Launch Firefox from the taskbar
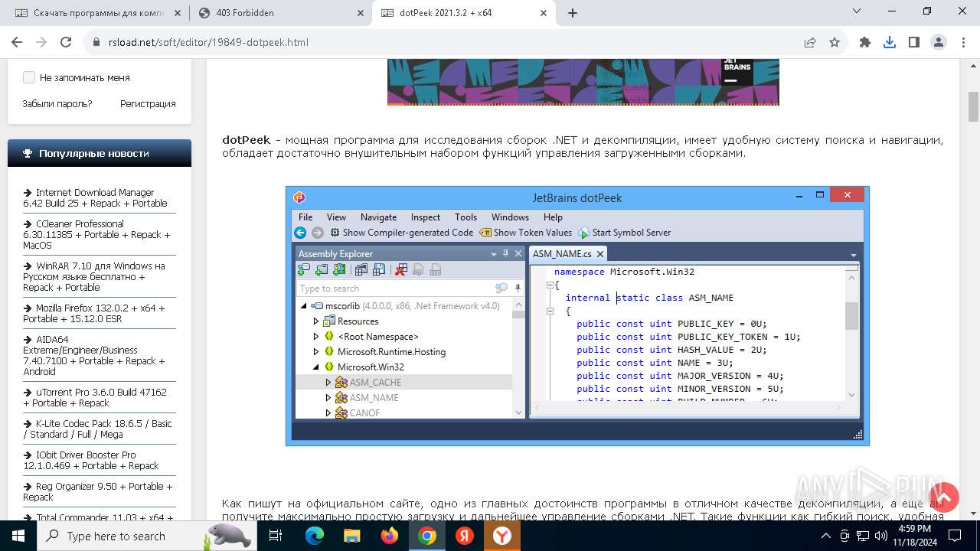 pyautogui.click(x=390, y=536)
